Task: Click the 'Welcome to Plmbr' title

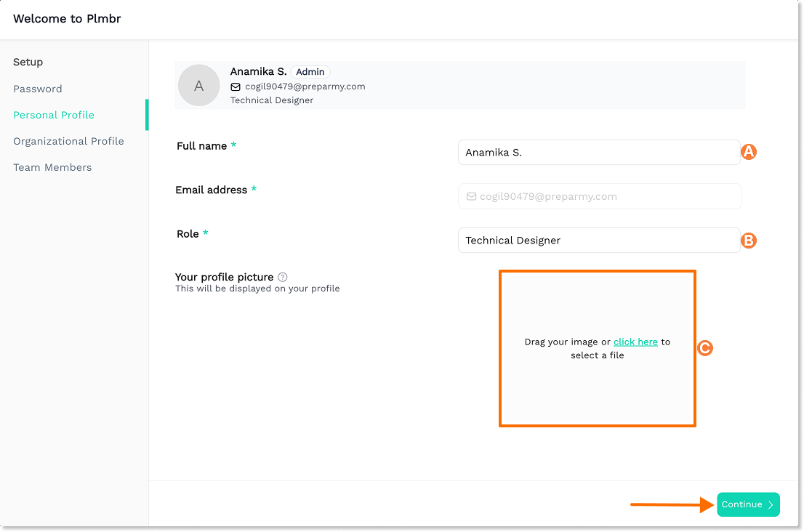Action: click(67, 19)
